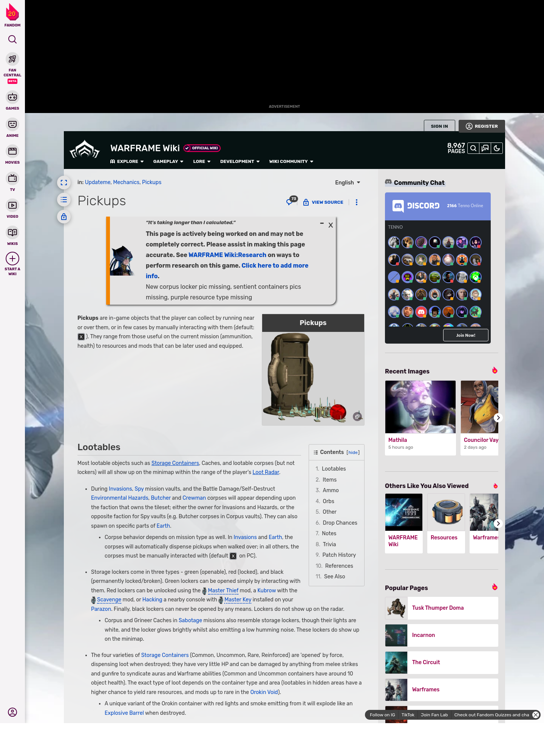
Task: Open the user profile icon in sidebar
Action: pos(12,712)
